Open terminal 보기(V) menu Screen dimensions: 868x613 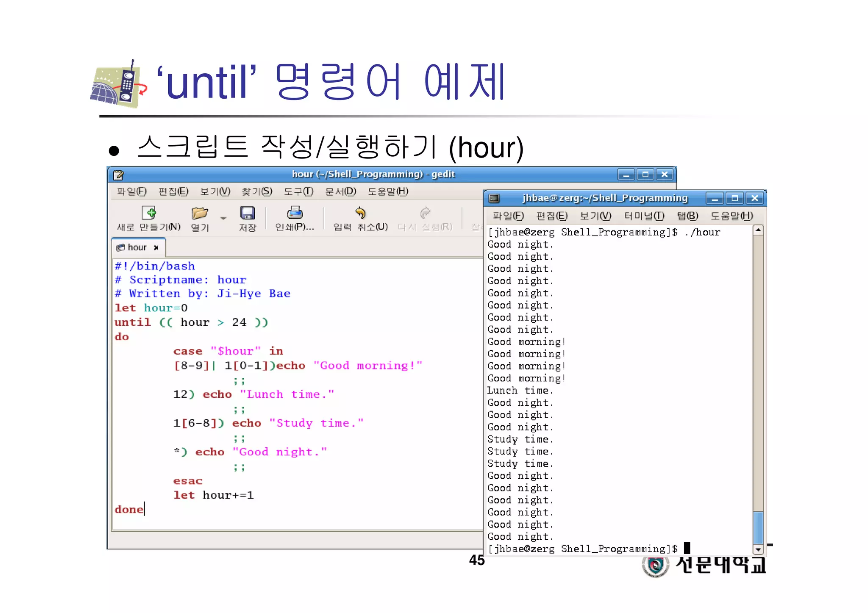point(595,216)
